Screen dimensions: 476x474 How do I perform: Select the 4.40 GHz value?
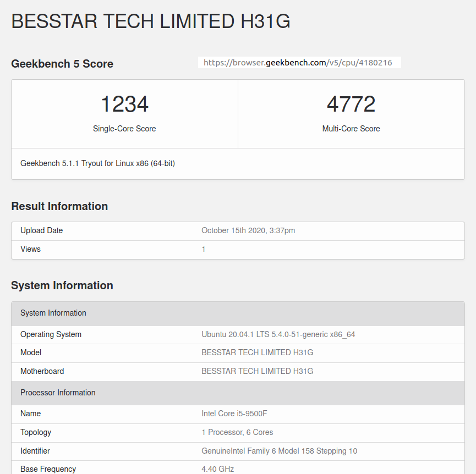(x=218, y=469)
